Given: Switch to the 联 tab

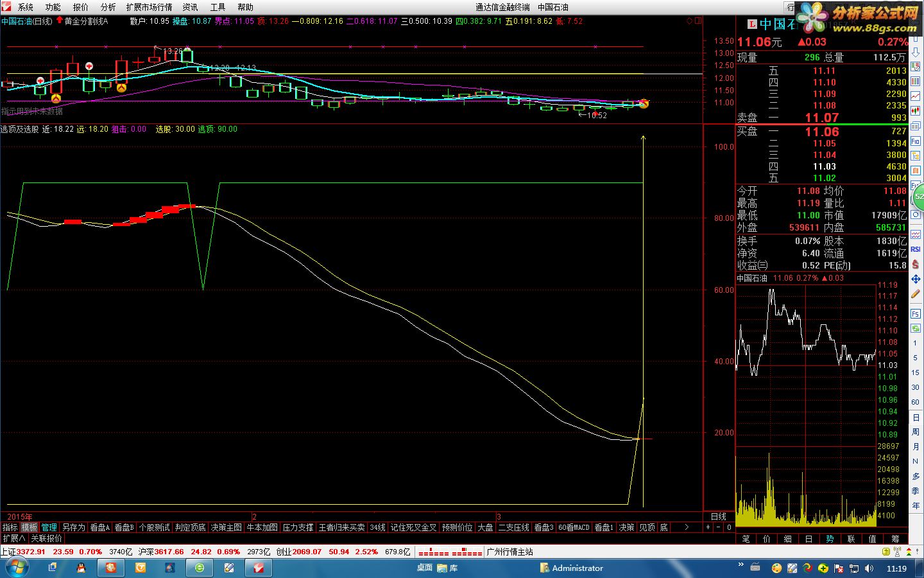Looking at the screenshot, I should [851, 539].
